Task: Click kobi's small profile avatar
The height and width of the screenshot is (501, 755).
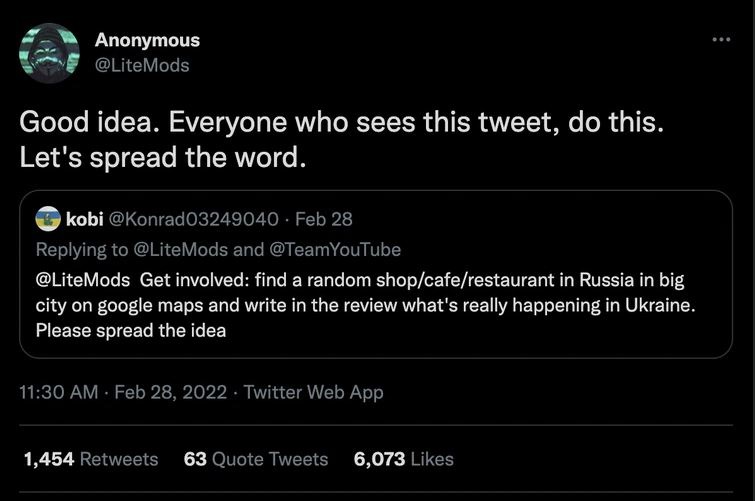Action: (48, 218)
